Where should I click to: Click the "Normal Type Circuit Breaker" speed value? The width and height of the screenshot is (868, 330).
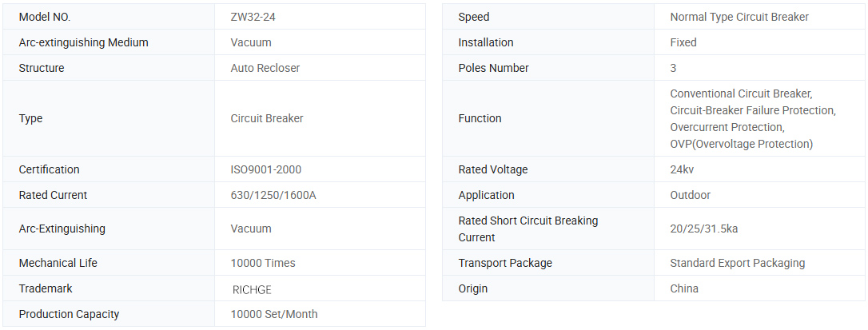739,17
